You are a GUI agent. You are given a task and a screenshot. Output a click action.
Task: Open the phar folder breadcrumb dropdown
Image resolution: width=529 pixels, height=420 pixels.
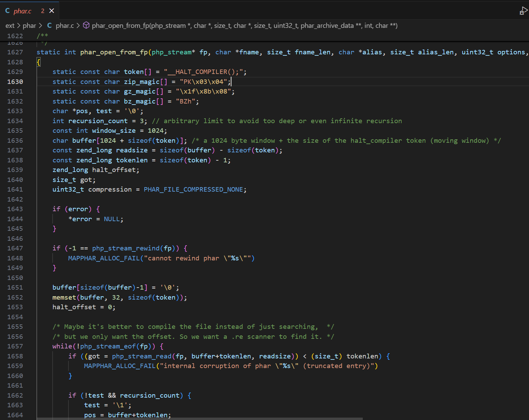tap(29, 25)
